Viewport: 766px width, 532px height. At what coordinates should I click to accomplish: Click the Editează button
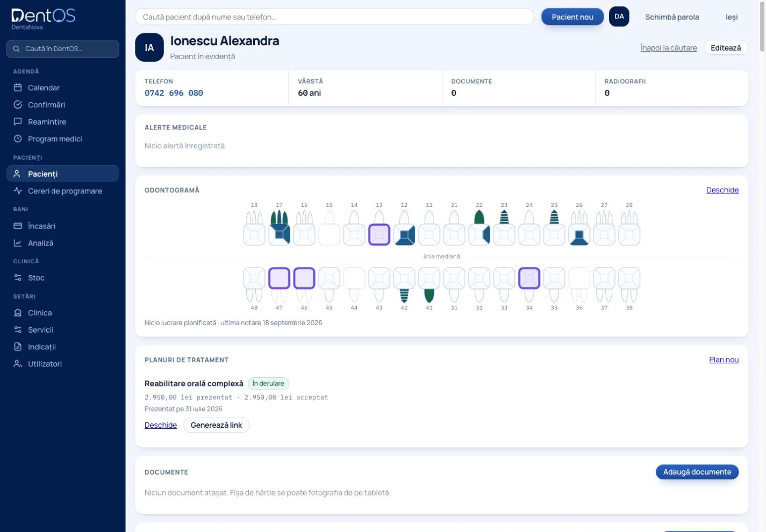[726, 48]
